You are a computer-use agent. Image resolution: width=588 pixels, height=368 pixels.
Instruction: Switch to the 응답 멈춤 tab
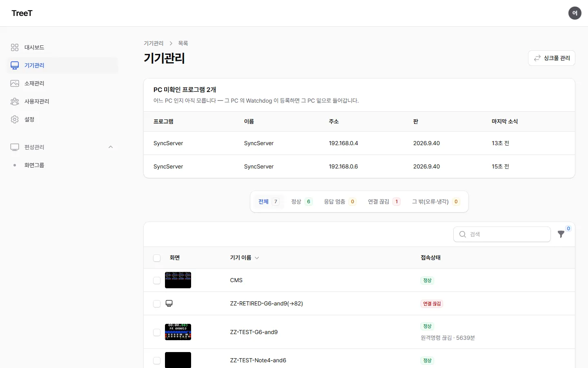coord(340,202)
